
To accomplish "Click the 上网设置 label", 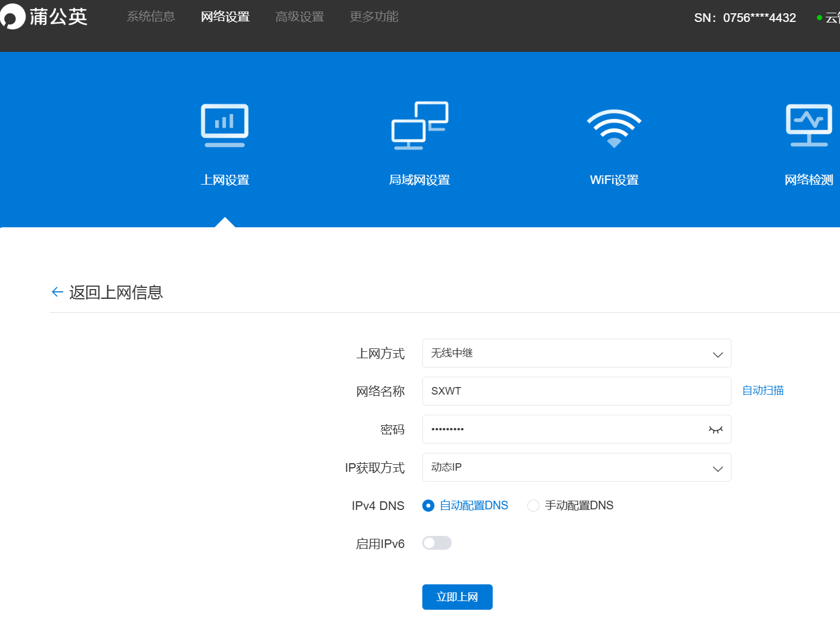I will pos(225,180).
